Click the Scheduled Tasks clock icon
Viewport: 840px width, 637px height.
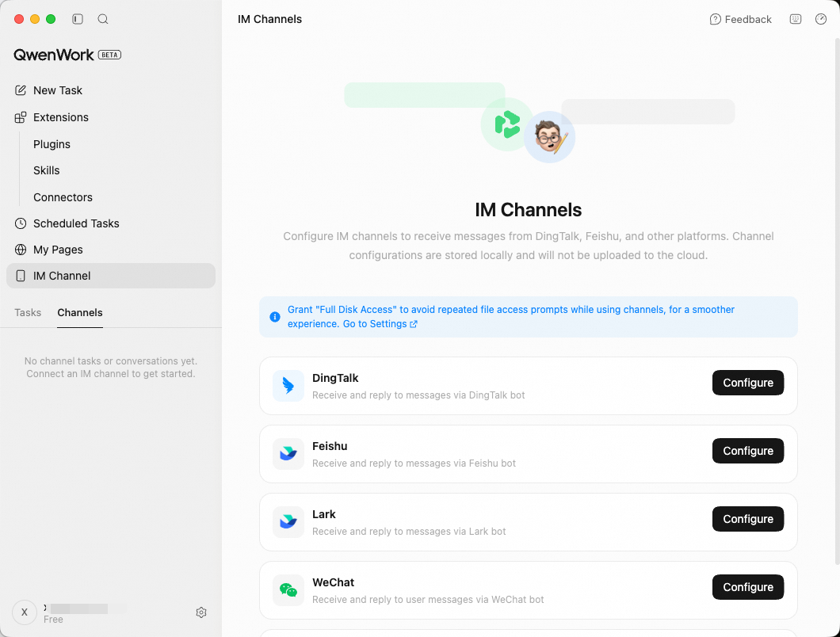point(21,223)
